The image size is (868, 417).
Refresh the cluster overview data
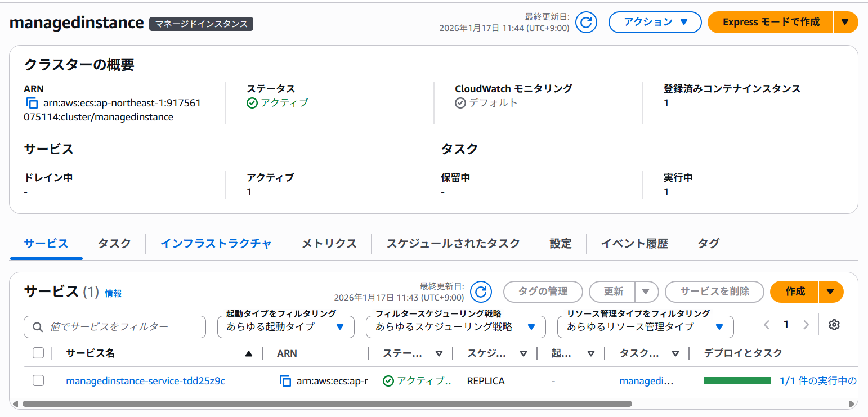coord(586,23)
